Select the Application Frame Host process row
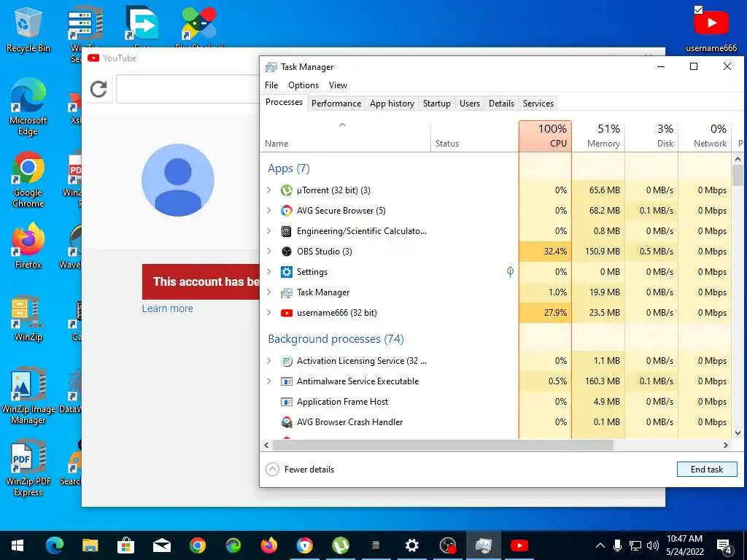The image size is (747, 560). (x=495, y=402)
